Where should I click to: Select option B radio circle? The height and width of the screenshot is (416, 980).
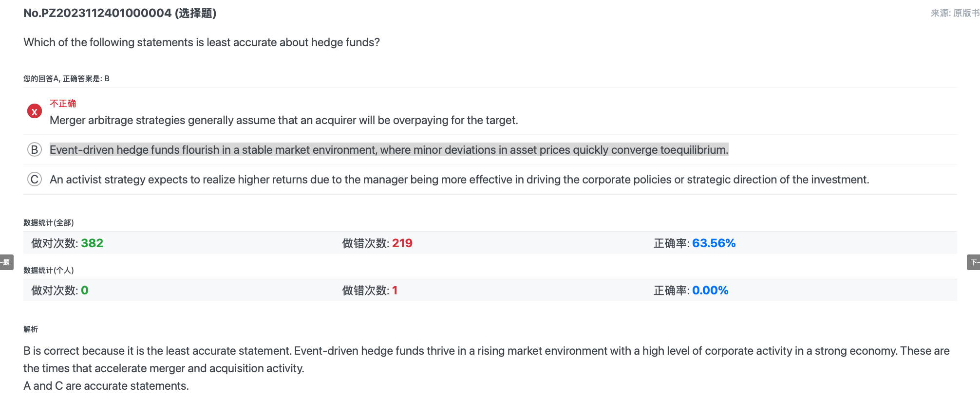coord(34,149)
